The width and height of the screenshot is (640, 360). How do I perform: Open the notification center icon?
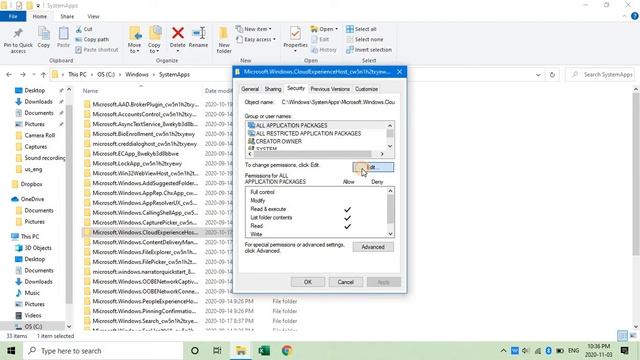[624, 351]
